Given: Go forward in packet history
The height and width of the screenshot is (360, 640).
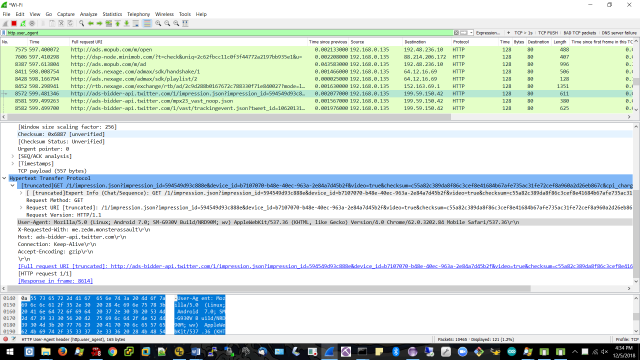Looking at the screenshot, I should (x=100, y=24).
